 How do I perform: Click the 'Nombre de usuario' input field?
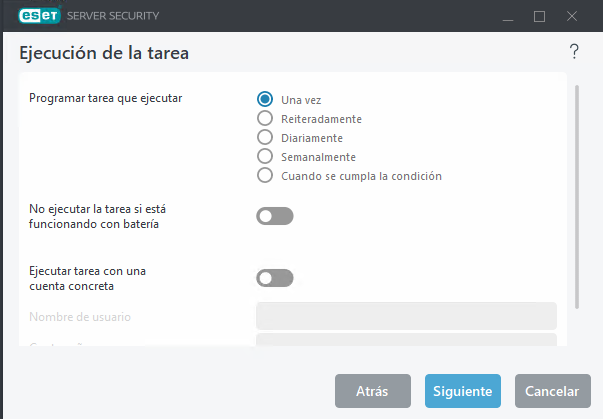(406, 316)
